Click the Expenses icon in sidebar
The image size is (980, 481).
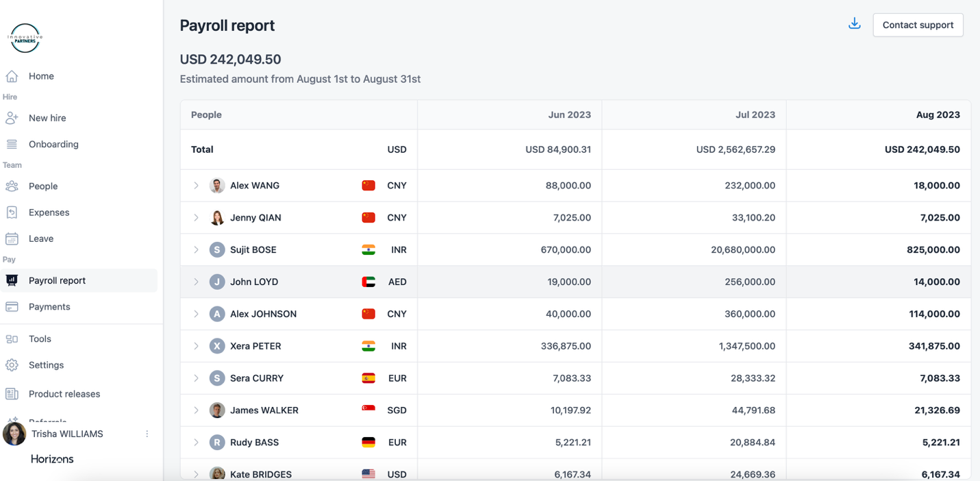coord(12,212)
